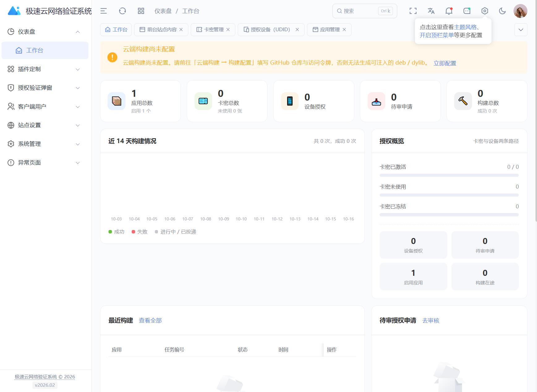Collapse the sidebar with the hamburger icon
Viewport: 537px width, 392px height.
click(104, 11)
